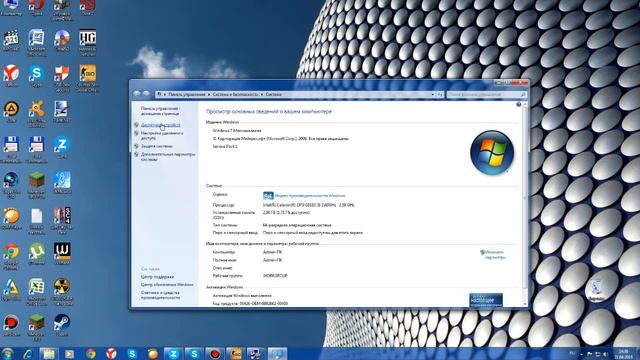Go to Control Panel home page link
This screenshot has height=360, width=640.
click(x=160, y=111)
